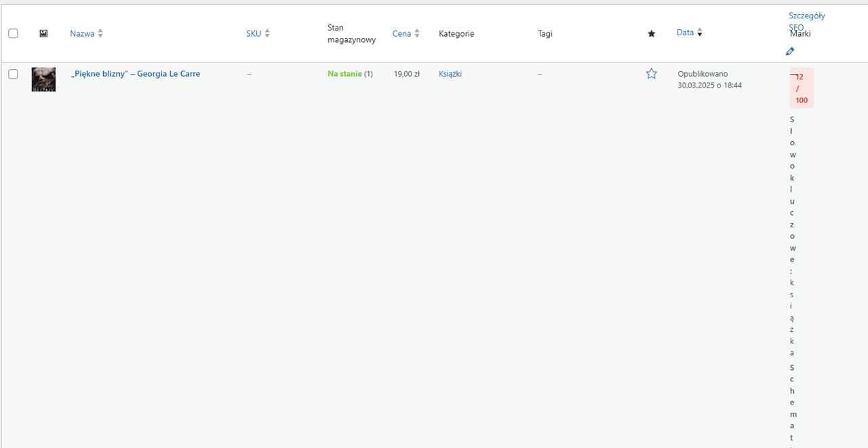Click the 19,00 zł price cell

[407, 74]
